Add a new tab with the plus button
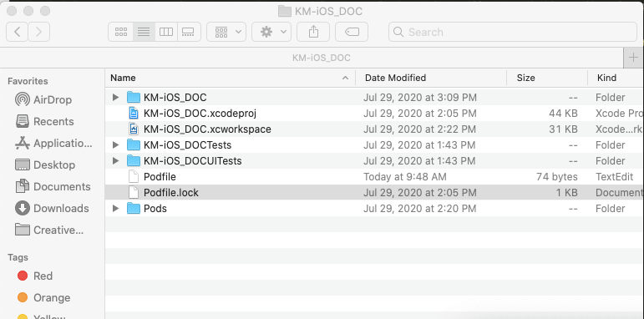This screenshot has height=319, width=644. 633,58
